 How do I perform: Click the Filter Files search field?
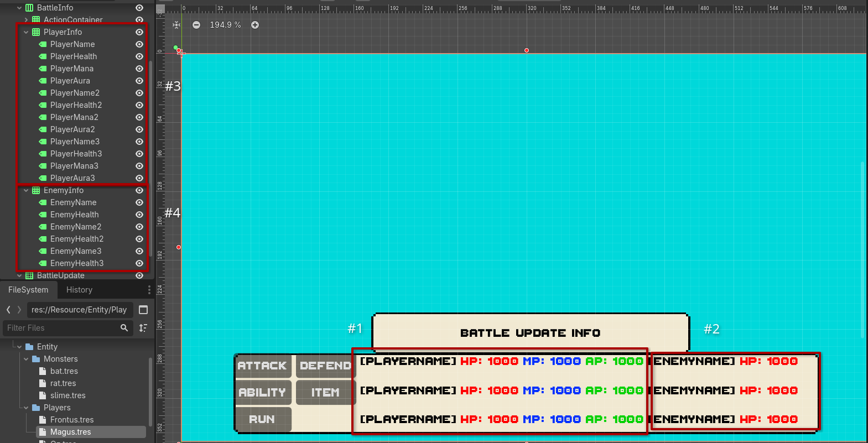tap(61, 328)
